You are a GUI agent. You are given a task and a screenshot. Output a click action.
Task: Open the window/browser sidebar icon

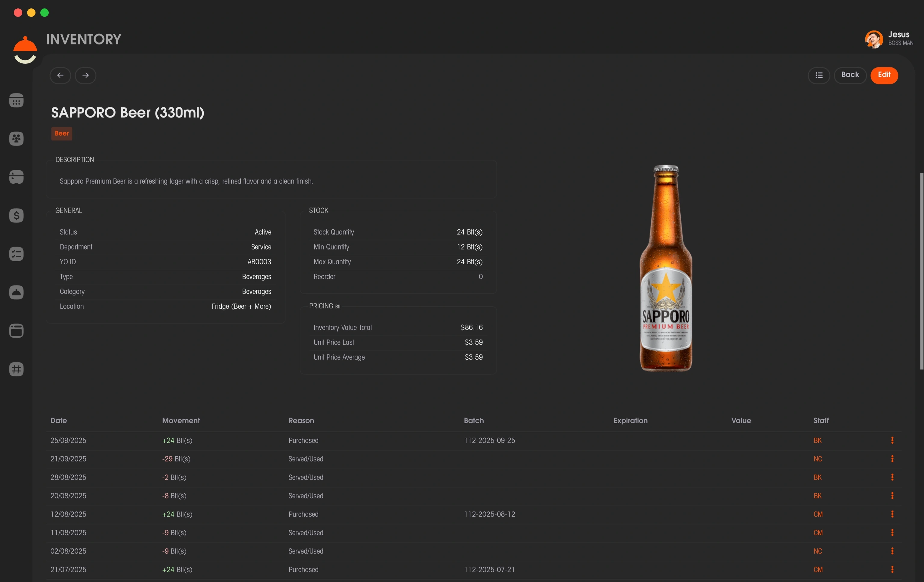[x=16, y=330]
